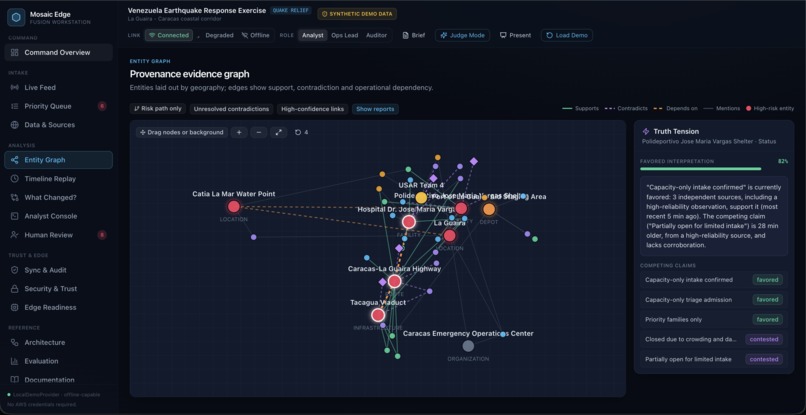Activate Judge Mode
This screenshot has height=415, width=806.
[x=462, y=35]
